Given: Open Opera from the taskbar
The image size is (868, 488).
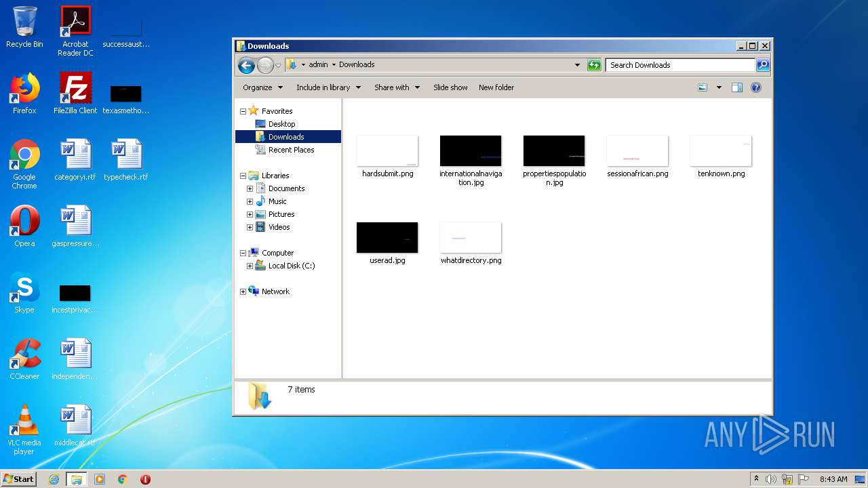Looking at the screenshot, I should tap(145, 479).
